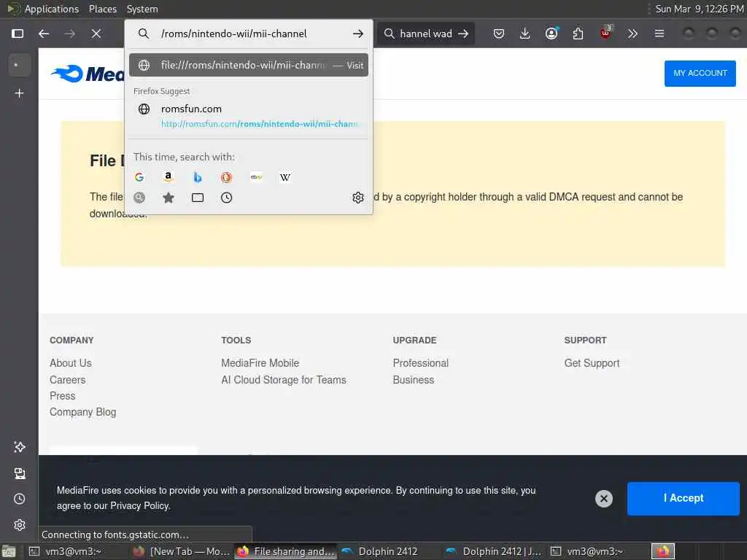
Task: Open synced tabs sidebar icon
Action: 20,473
